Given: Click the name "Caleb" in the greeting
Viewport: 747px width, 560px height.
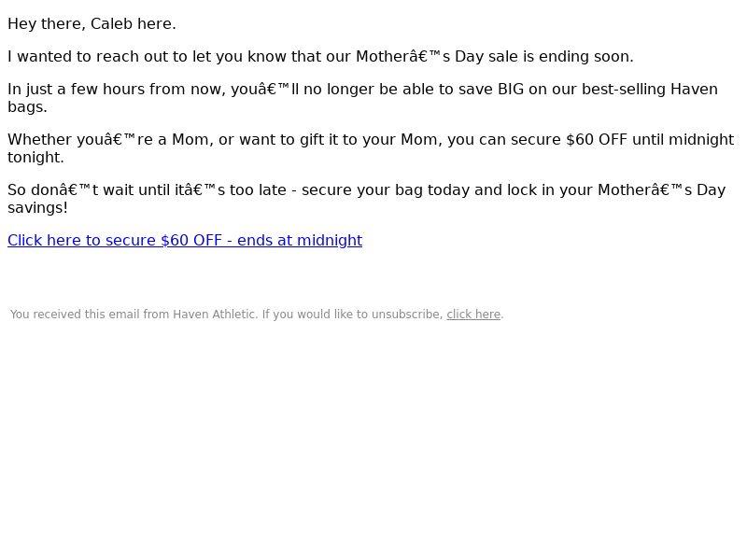Looking at the screenshot, I should coord(111,24).
